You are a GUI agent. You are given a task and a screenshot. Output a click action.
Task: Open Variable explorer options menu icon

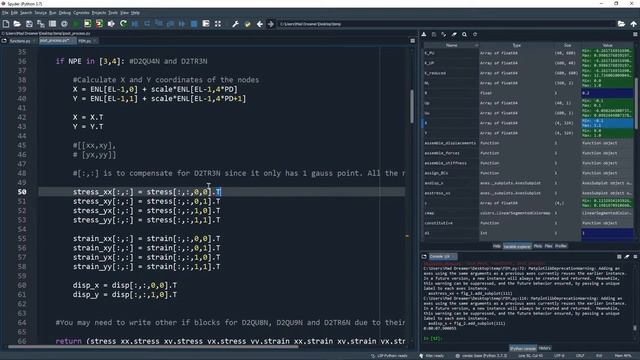pyautogui.click(x=635, y=35)
